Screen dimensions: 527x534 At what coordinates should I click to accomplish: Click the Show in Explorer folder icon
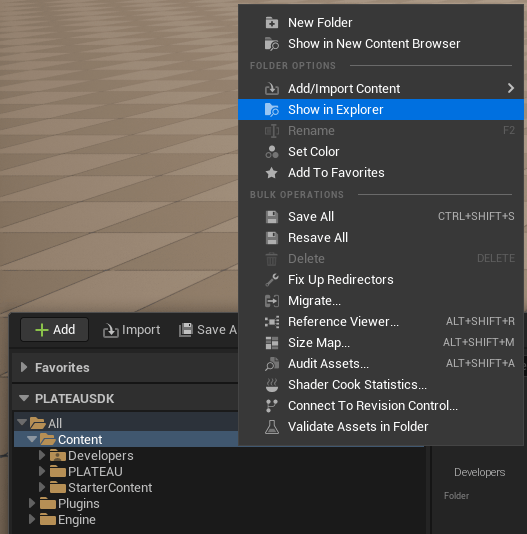[x=272, y=110]
